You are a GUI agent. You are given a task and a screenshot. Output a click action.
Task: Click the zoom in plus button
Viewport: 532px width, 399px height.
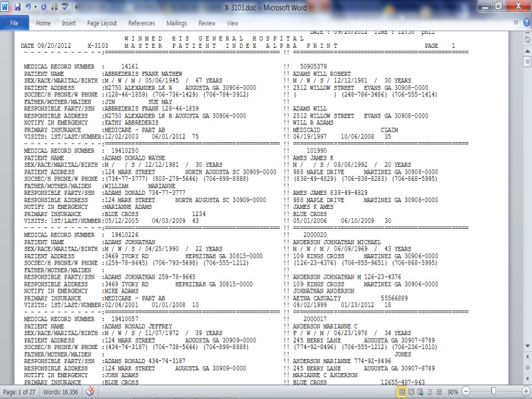[x=526, y=392]
